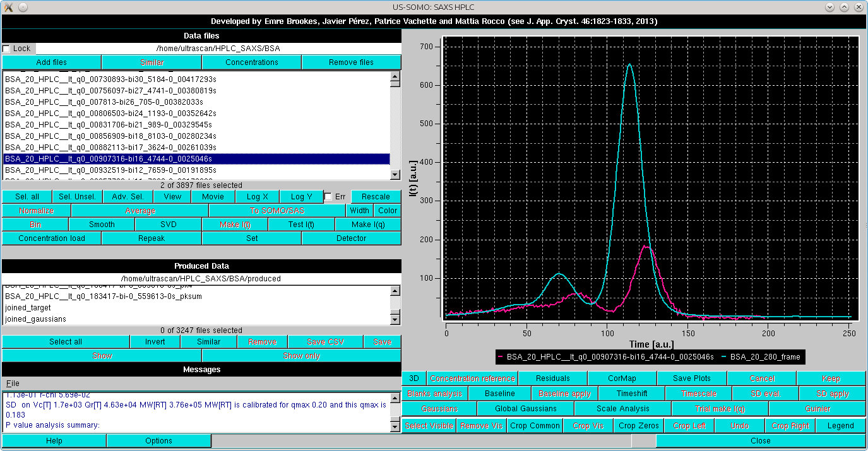This screenshot has width=868, height=451.
Task: Click the Normalize button
Action: [x=36, y=211]
